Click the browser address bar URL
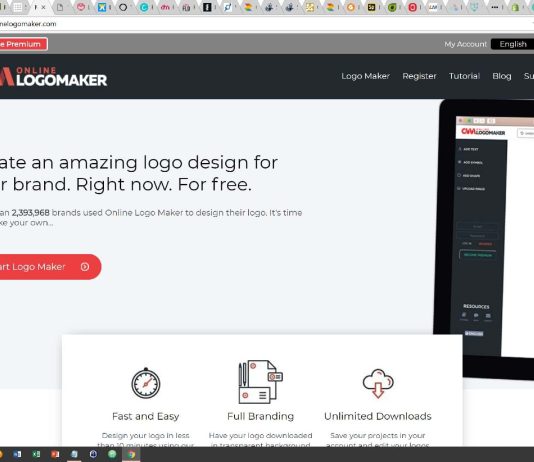The width and height of the screenshot is (534, 462). 28,24
